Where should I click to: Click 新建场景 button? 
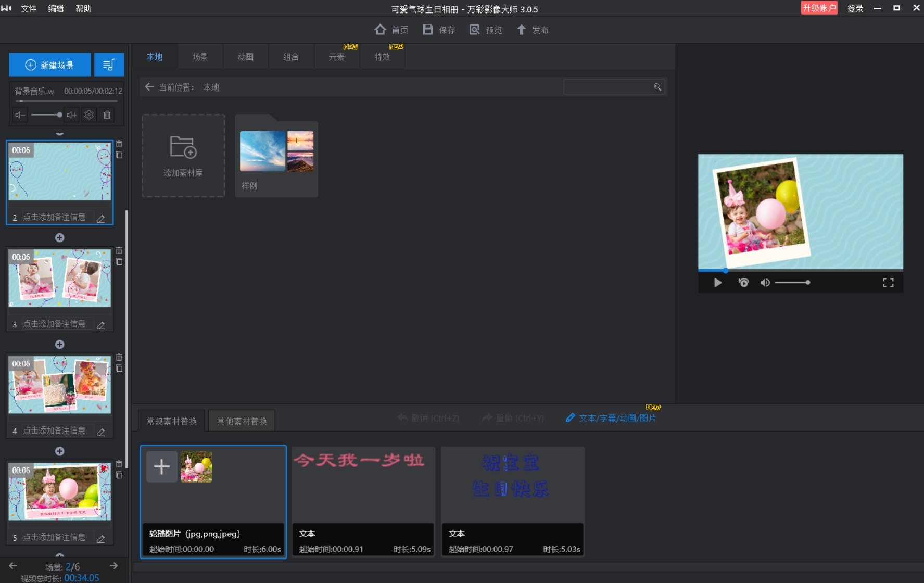pyautogui.click(x=50, y=65)
